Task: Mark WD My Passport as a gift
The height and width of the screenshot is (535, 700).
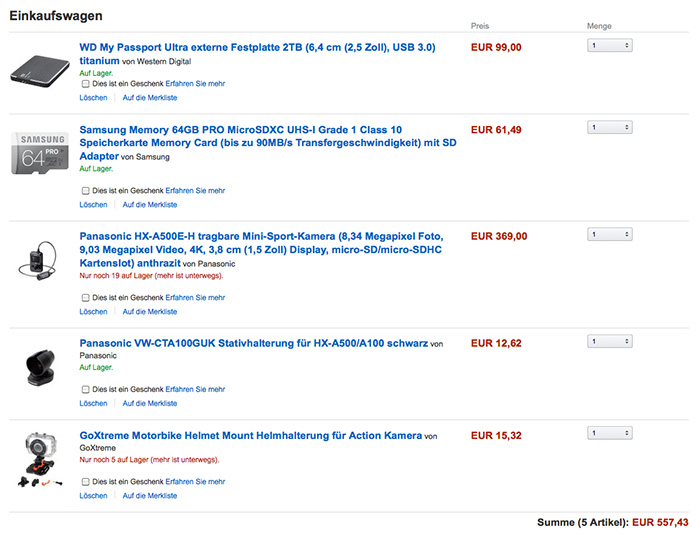Action: pos(85,84)
